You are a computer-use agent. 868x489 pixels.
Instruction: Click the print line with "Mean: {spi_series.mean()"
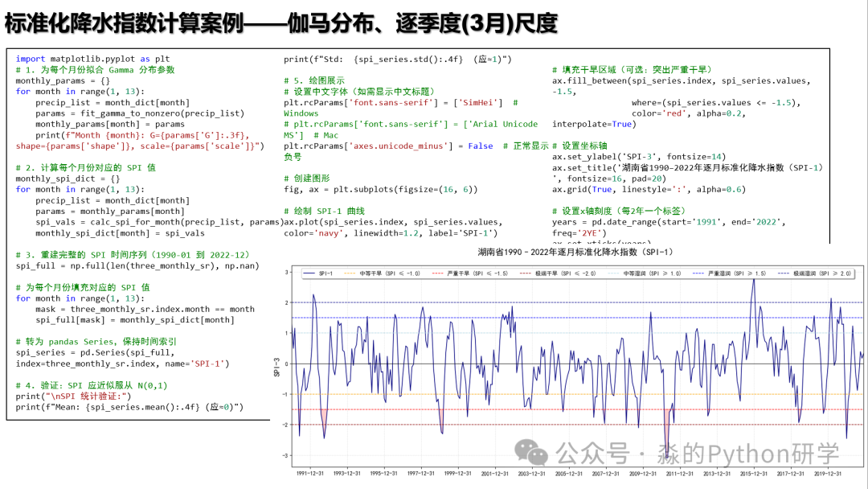pyautogui.click(x=129, y=407)
